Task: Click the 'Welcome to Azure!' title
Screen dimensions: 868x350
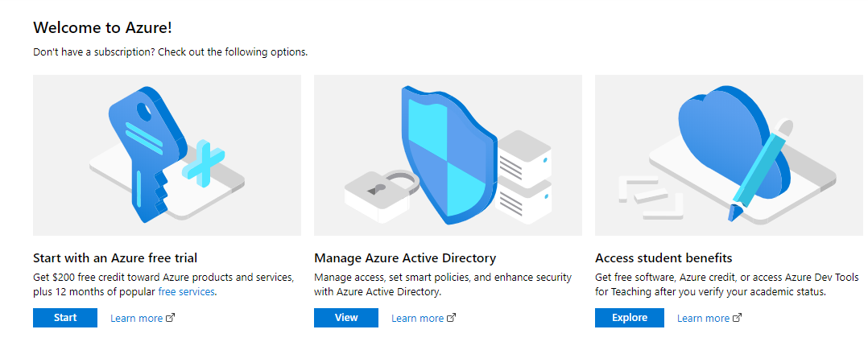Action: click(102, 27)
